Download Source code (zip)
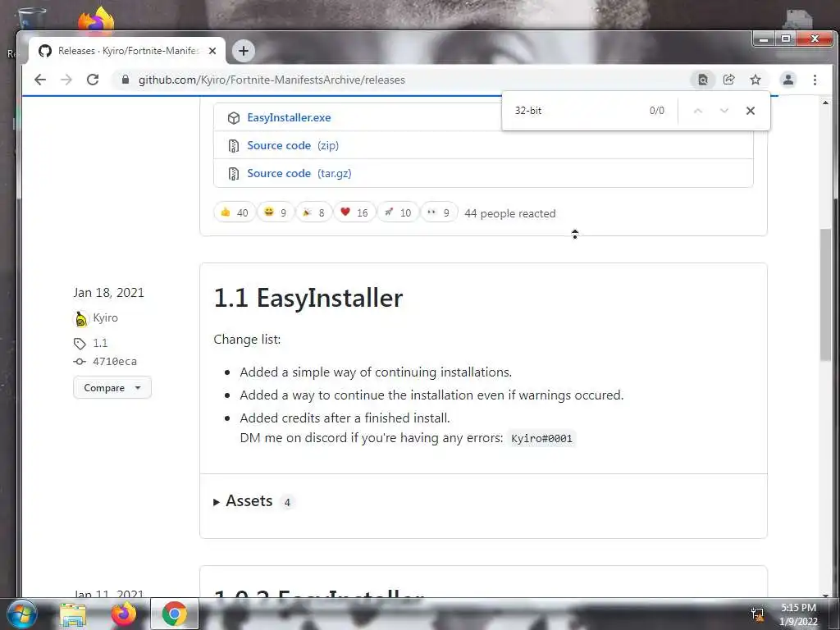 pyautogui.click(x=293, y=146)
